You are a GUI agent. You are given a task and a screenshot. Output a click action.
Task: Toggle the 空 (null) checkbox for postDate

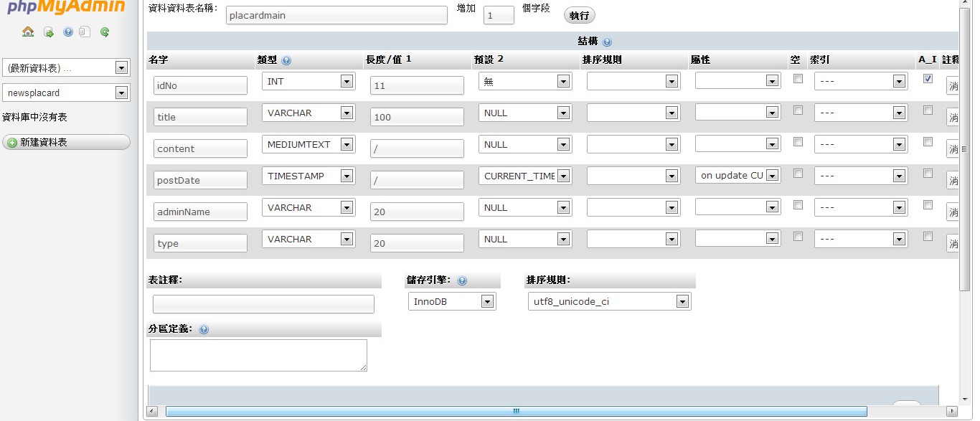[x=798, y=174]
